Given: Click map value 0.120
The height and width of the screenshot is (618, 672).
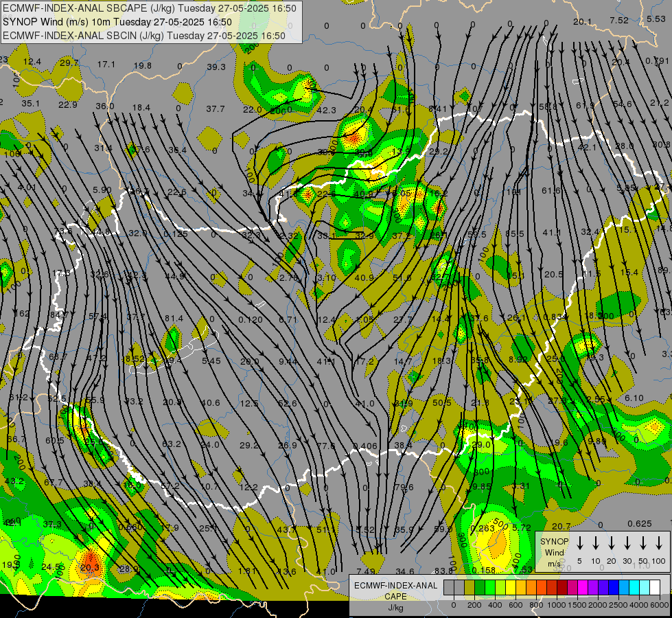Looking at the screenshot, I should [x=251, y=319].
